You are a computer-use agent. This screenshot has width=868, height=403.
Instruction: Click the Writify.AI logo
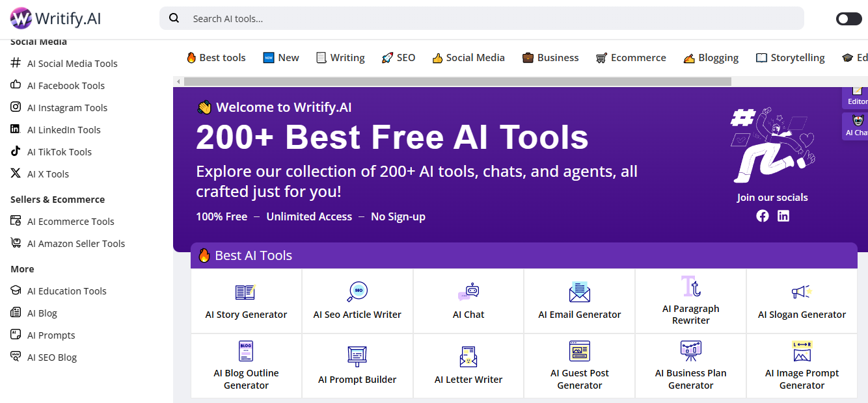[x=56, y=18]
